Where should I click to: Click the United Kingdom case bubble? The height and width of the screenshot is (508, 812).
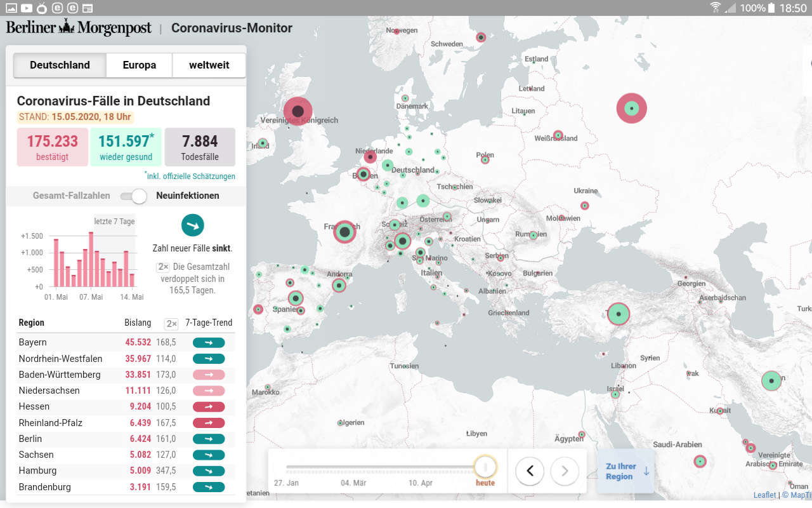[x=298, y=111]
